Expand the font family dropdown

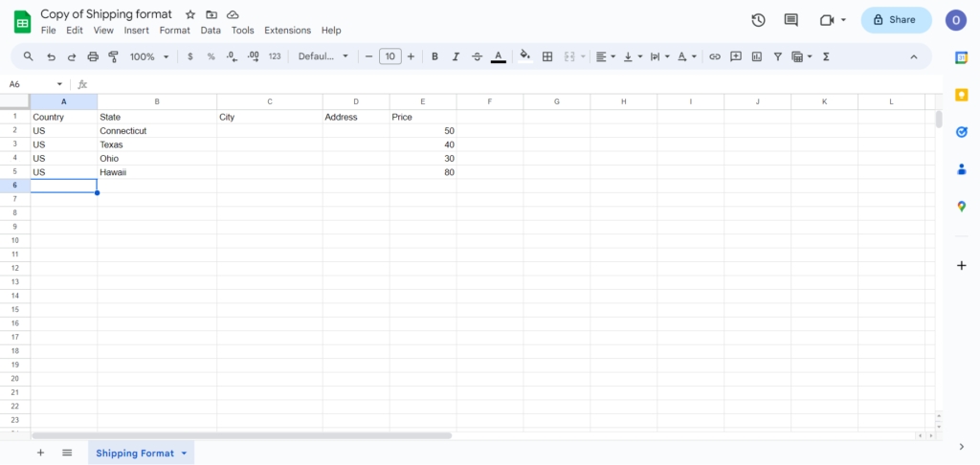(x=323, y=56)
